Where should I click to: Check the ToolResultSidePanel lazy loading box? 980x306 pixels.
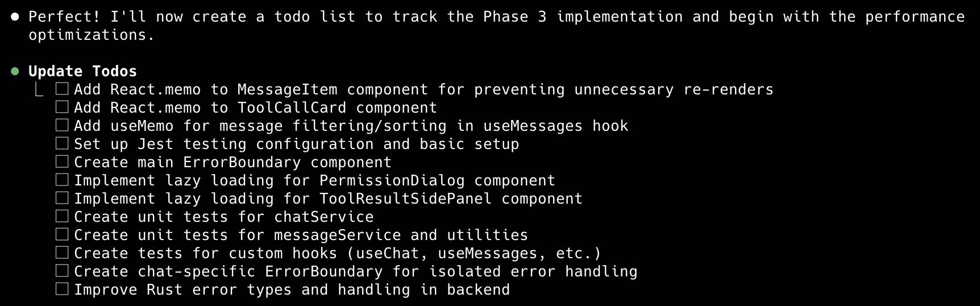pos(62,198)
